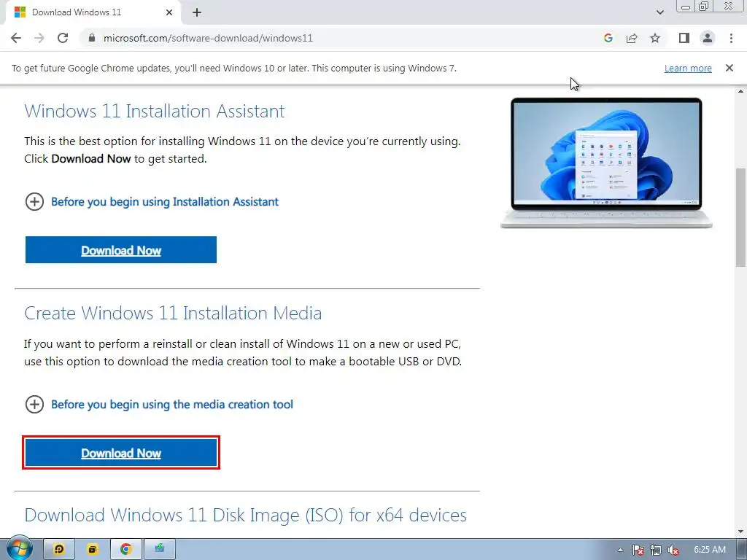Image resolution: width=747 pixels, height=560 pixels.
Task: Click the page scrollbar thumb
Action: click(741, 217)
